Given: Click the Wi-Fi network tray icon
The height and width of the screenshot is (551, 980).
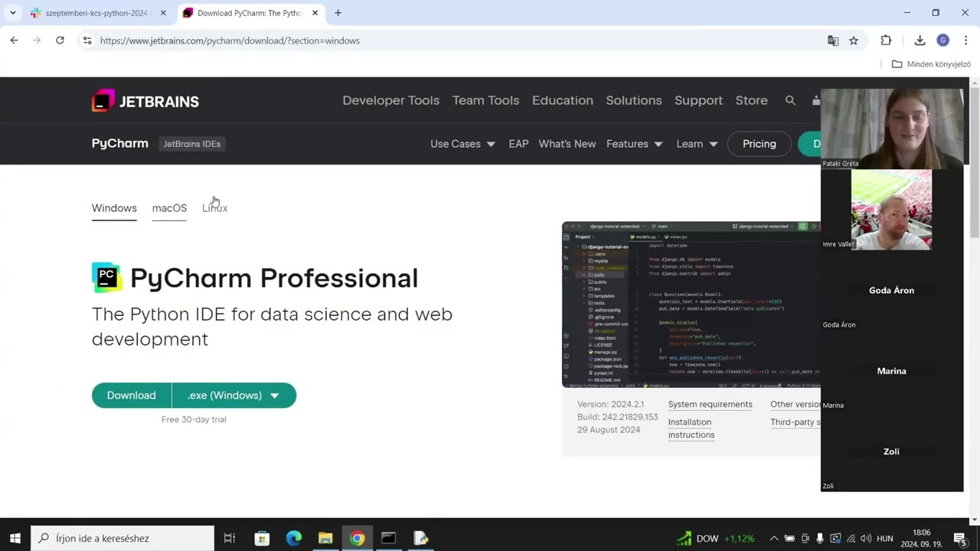Looking at the screenshot, I should [x=851, y=539].
